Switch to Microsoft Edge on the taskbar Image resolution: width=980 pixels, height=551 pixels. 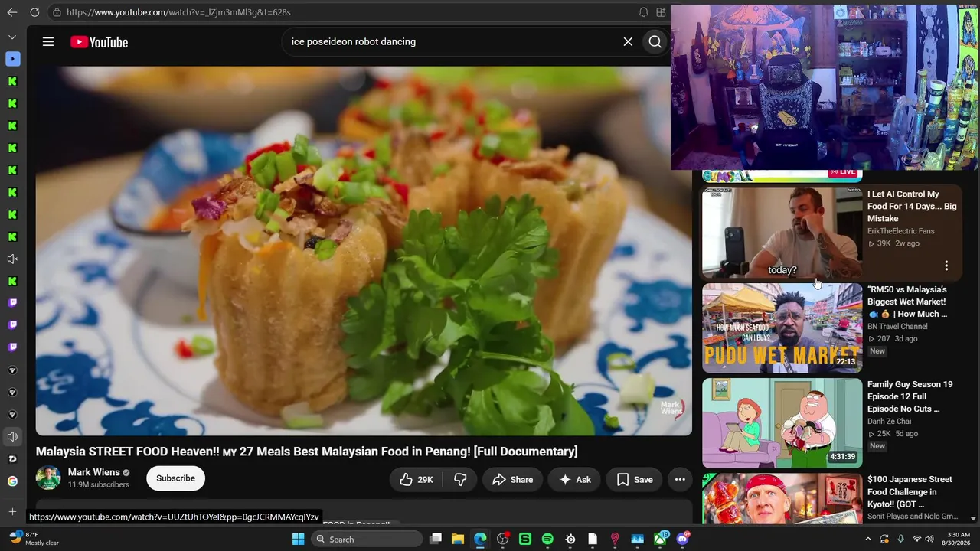coord(480,540)
